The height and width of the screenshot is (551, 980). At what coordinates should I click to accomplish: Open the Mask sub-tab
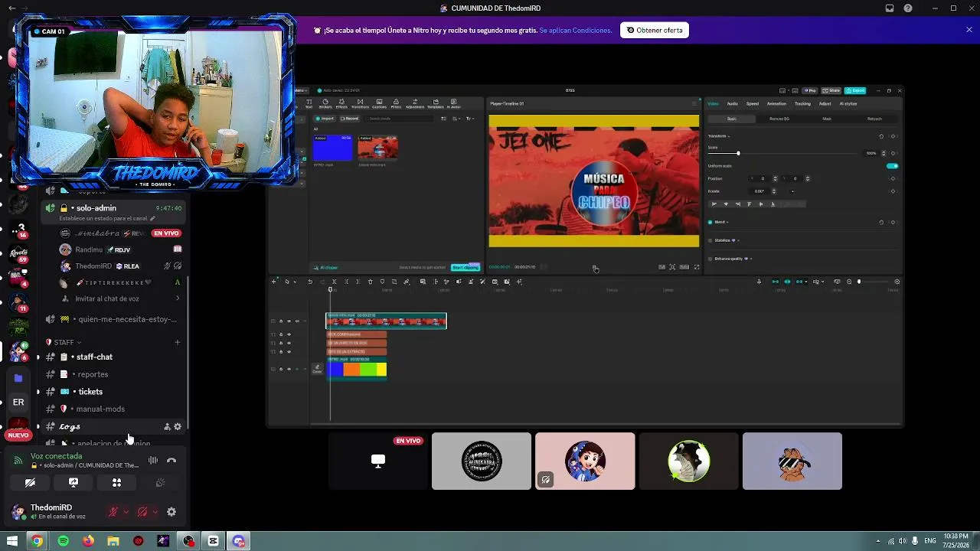point(827,119)
